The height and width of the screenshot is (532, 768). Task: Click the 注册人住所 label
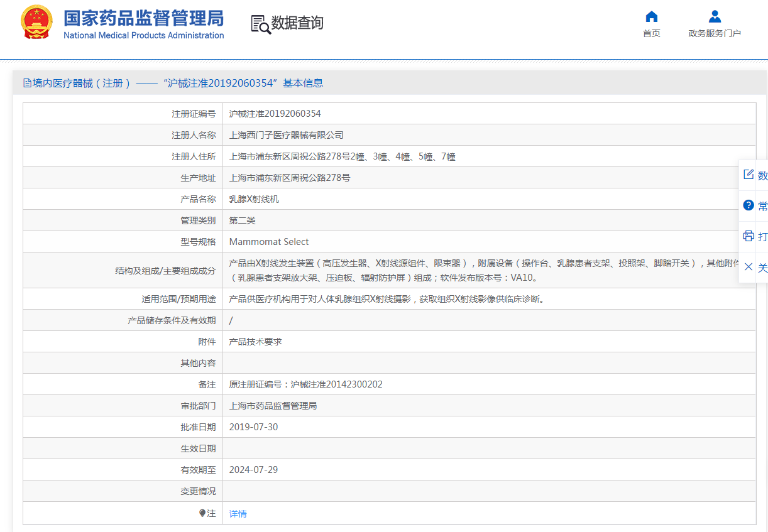[x=194, y=156]
